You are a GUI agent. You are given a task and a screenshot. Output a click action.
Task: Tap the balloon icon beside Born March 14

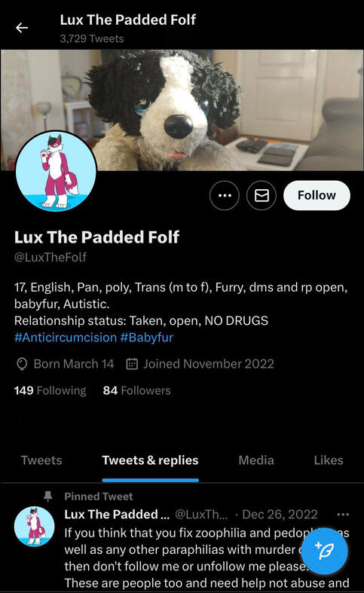[x=22, y=364]
